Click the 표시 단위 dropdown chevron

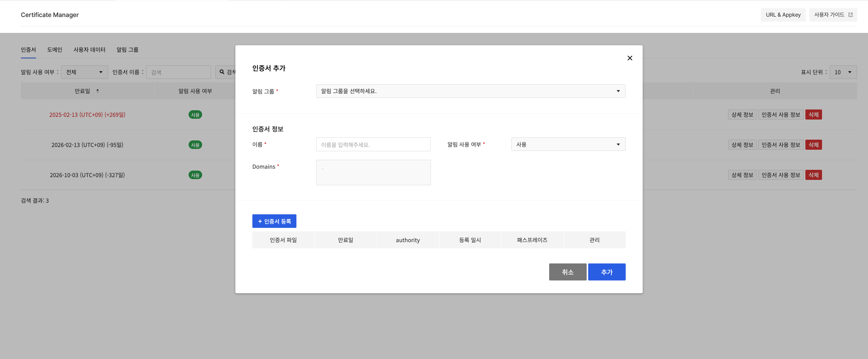pos(849,72)
